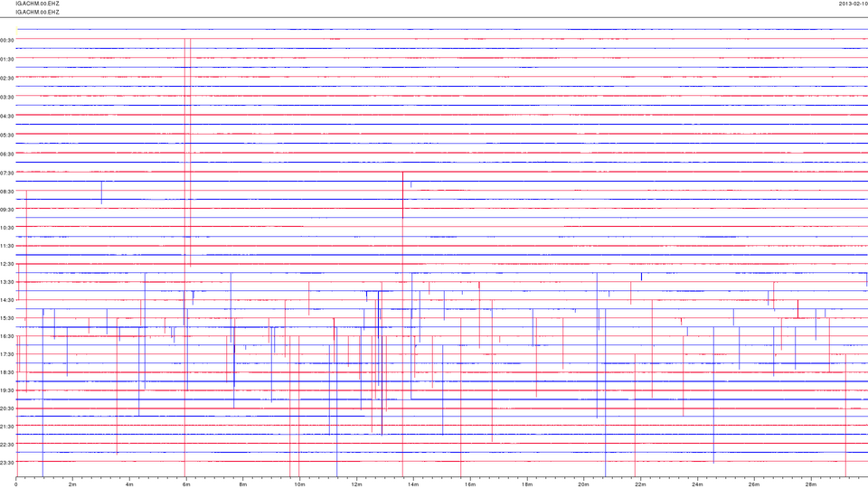Click the 16m axis tick label
This screenshot has width=868, height=488.
pyautogui.click(x=470, y=484)
